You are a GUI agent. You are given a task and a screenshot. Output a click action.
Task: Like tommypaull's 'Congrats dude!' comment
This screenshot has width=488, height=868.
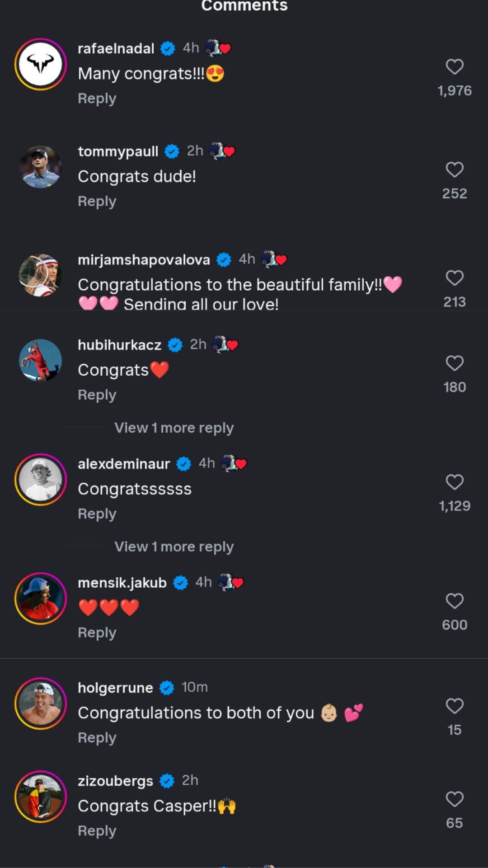click(x=454, y=170)
